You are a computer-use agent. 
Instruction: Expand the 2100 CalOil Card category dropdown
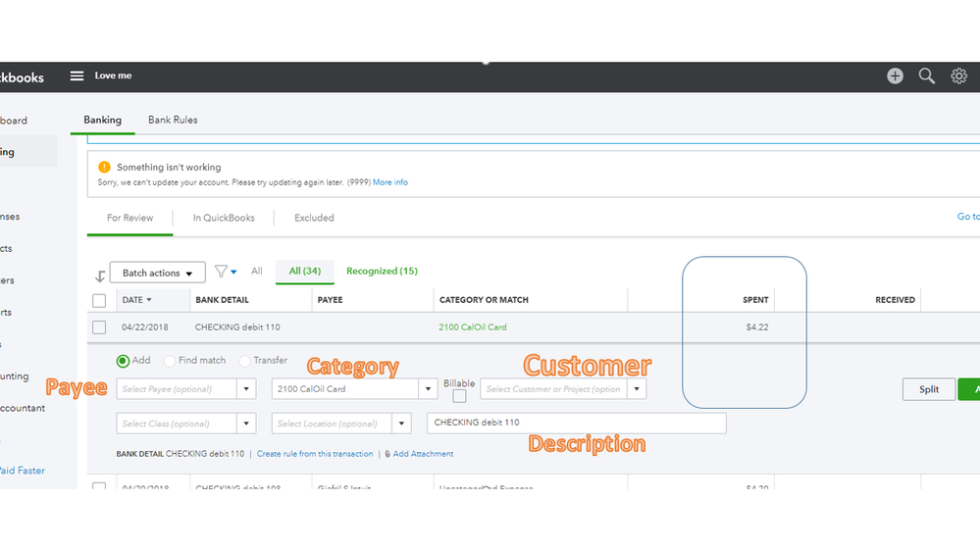pyautogui.click(x=428, y=389)
